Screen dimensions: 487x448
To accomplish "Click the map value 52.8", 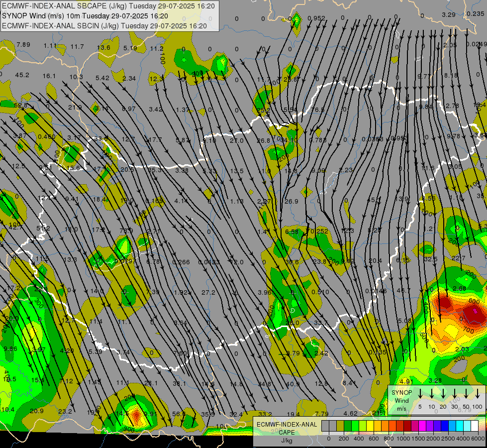I will pos(20,106).
